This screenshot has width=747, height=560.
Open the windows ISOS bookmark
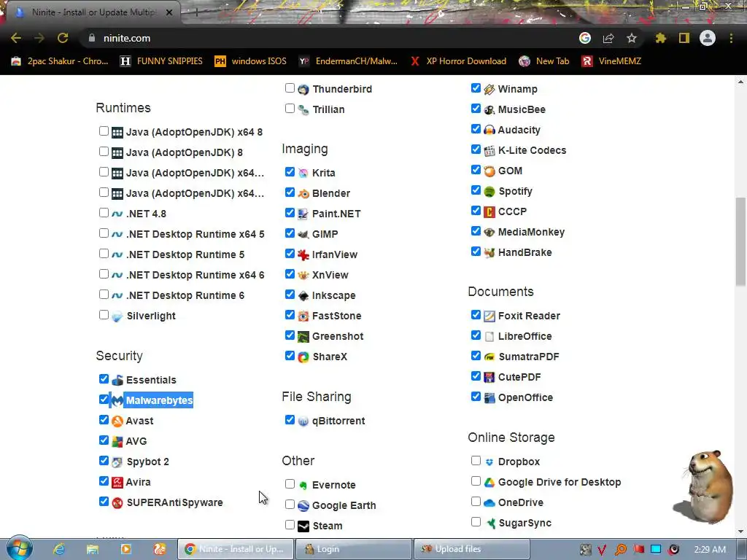click(251, 61)
